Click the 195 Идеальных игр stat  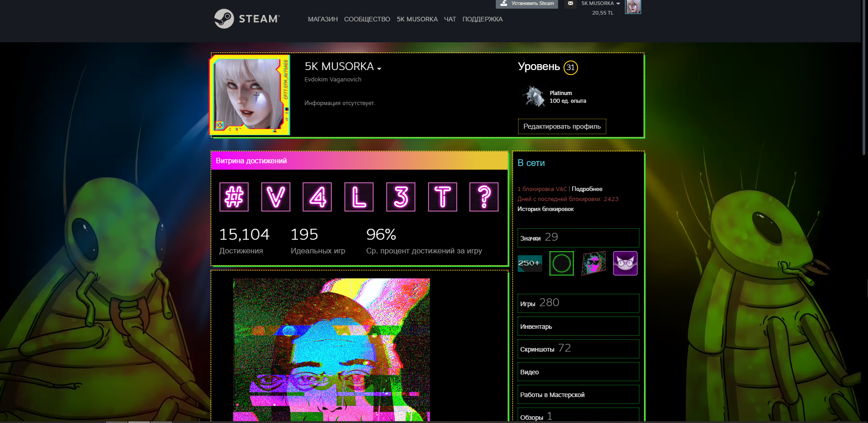[318, 241]
